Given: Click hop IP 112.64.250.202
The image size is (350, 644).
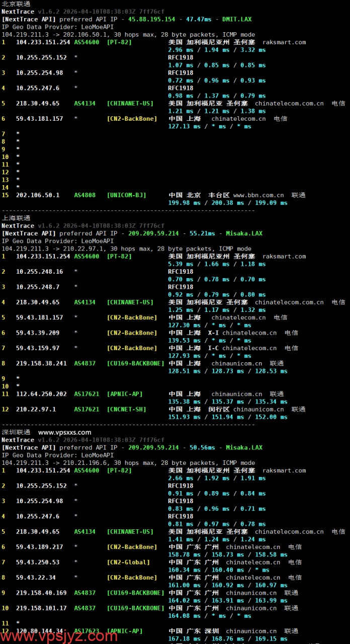Looking at the screenshot, I should pos(41,394).
